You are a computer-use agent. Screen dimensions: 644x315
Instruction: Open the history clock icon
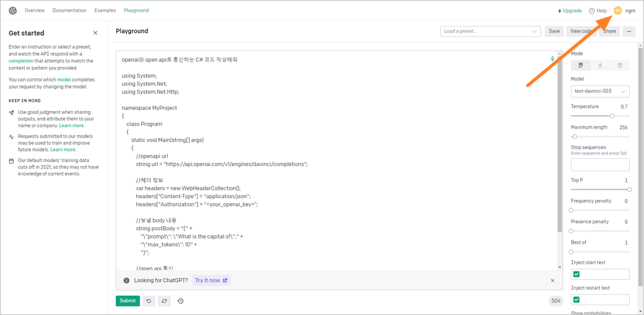(x=181, y=301)
